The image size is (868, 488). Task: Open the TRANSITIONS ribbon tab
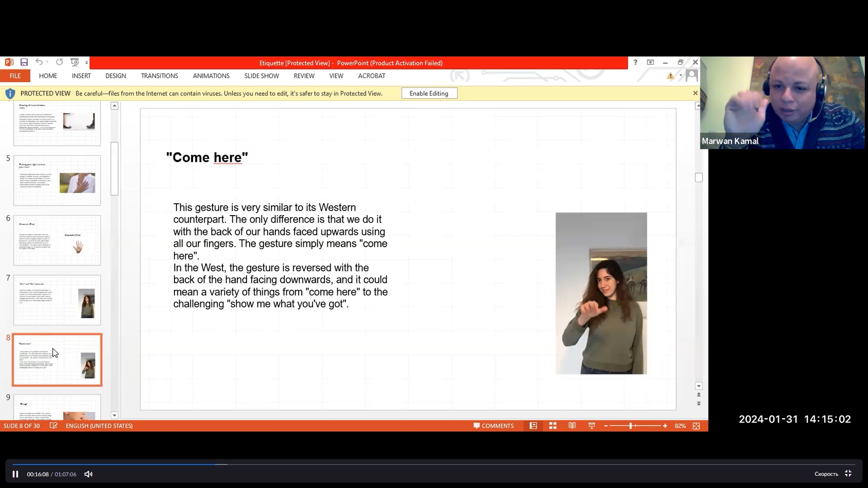click(159, 76)
